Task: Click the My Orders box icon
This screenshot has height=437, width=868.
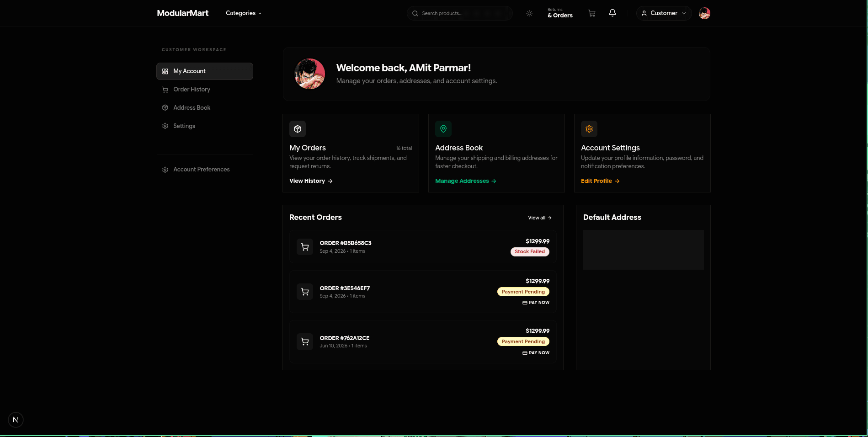Action: (x=298, y=129)
